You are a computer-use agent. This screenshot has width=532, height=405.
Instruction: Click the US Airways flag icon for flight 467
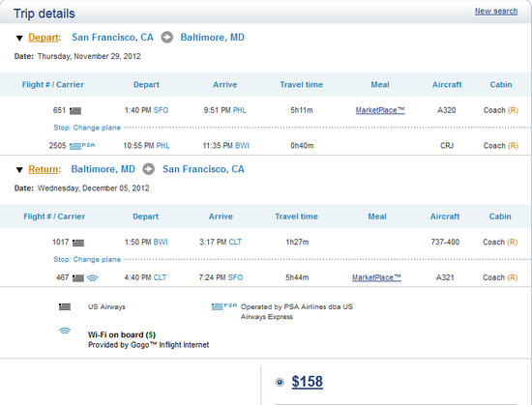click(78, 278)
